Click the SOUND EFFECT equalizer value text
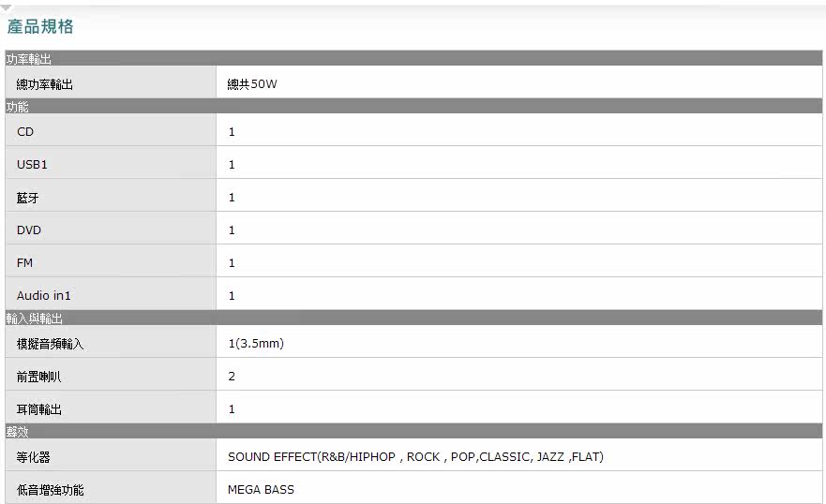The height and width of the screenshot is (504, 826). pos(415,457)
